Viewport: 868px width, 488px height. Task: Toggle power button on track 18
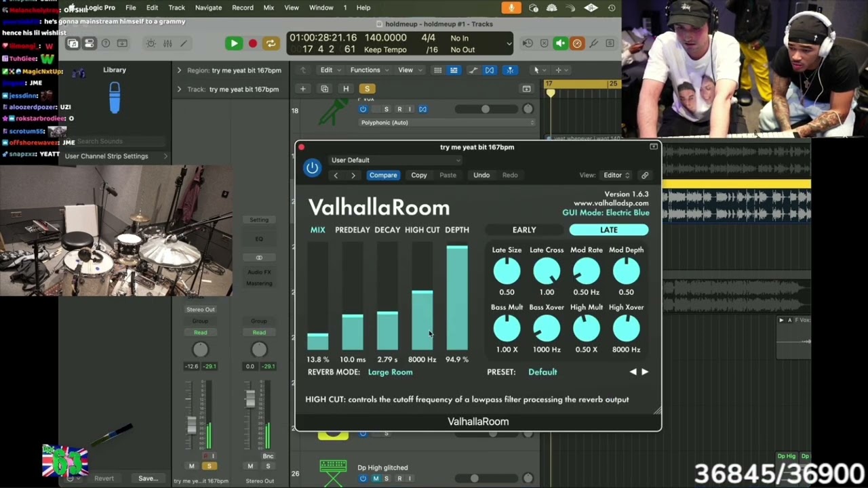[x=363, y=109]
